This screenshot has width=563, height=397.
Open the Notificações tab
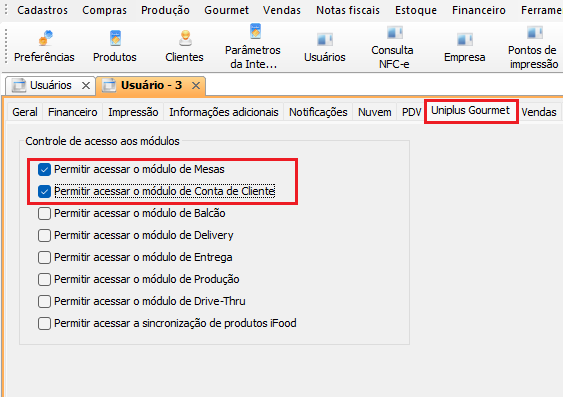tap(318, 112)
